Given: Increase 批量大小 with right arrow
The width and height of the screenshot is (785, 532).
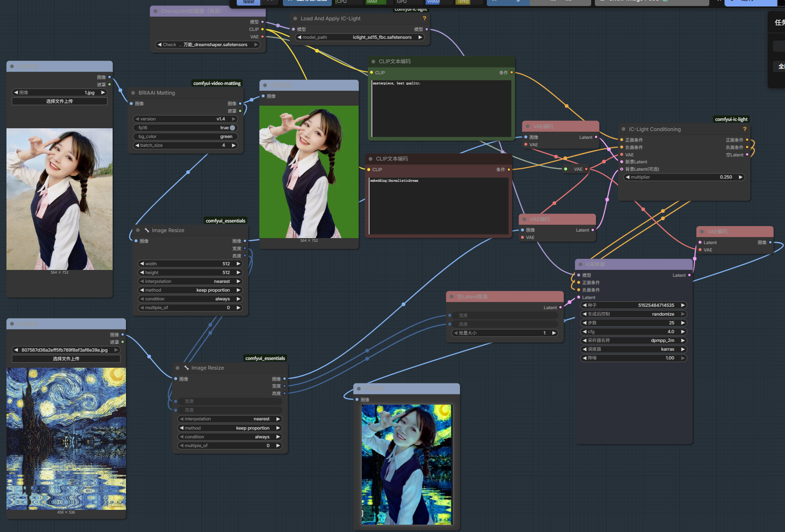Looking at the screenshot, I should pyautogui.click(x=554, y=333).
